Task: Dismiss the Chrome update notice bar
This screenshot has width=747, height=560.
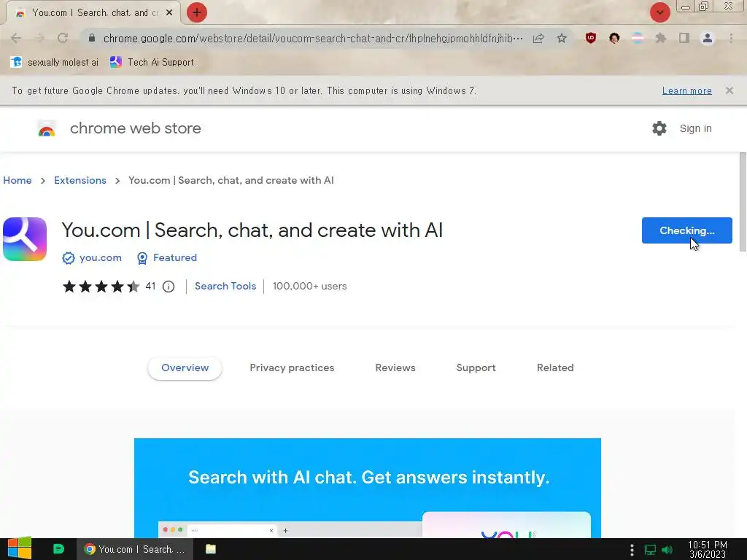Action: [729, 90]
